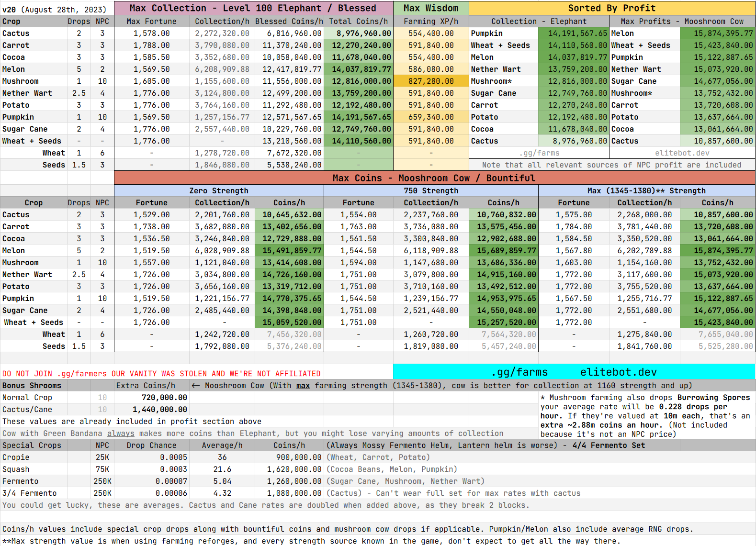Viewport: 756px width, 546px height.
Task: Select the "Special Crops" header cell
Action: click(x=32, y=446)
